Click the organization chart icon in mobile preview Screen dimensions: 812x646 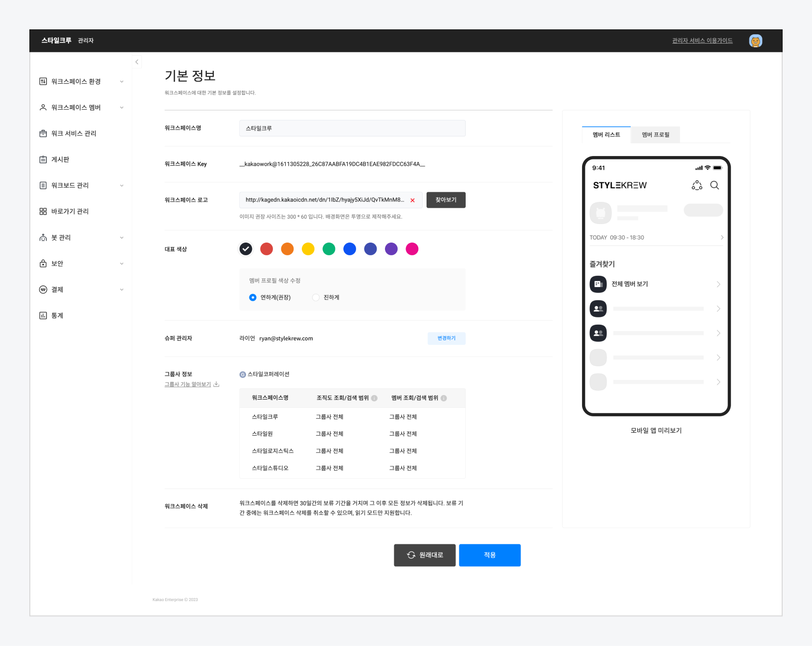[x=697, y=185]
